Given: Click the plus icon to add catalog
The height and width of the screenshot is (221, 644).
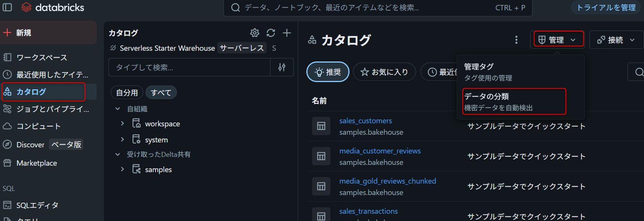Looking at the screenshot, I should [x=287, y=33].
